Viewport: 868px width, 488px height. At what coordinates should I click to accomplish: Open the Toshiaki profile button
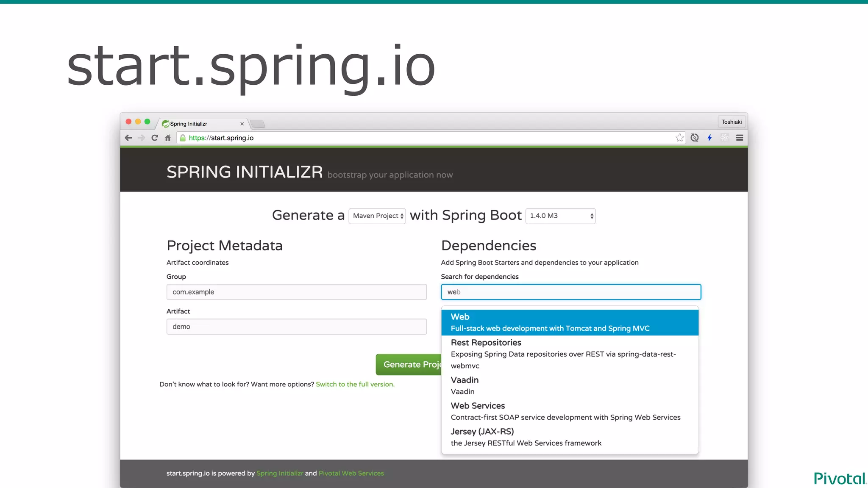732,122
